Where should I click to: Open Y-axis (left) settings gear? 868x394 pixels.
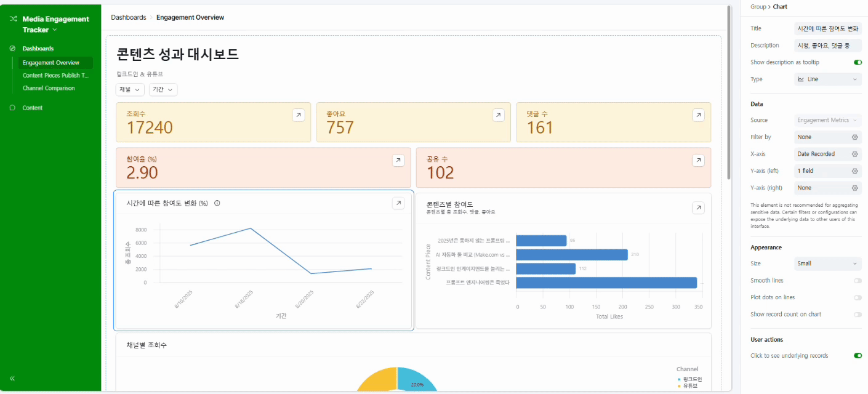pos(855,171)
